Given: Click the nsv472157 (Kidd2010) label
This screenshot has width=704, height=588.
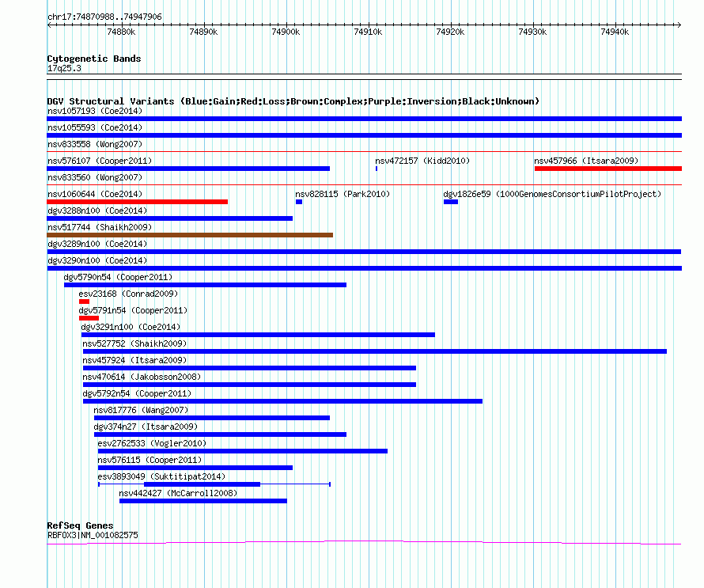Looking at the screenshot, I should (422, 161).
